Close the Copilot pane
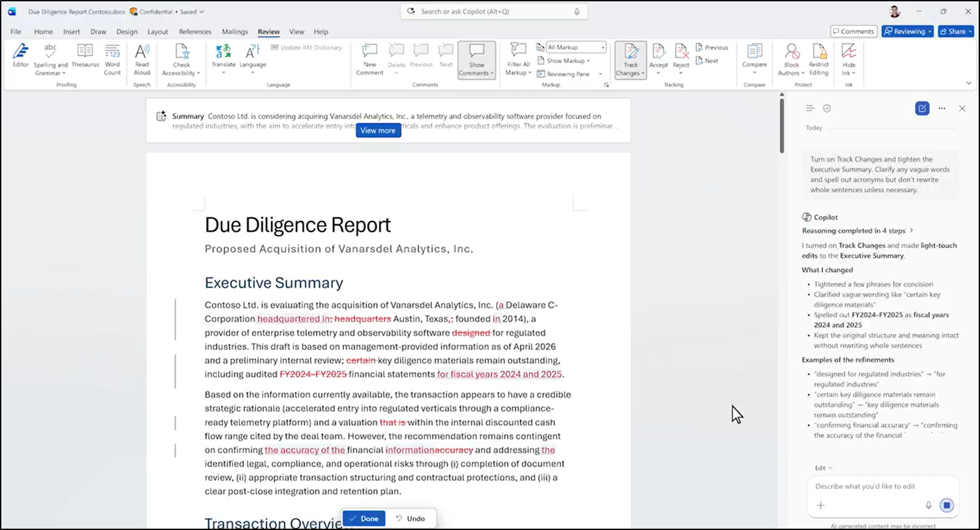980x530 pixels. click(x=962, y=109)
